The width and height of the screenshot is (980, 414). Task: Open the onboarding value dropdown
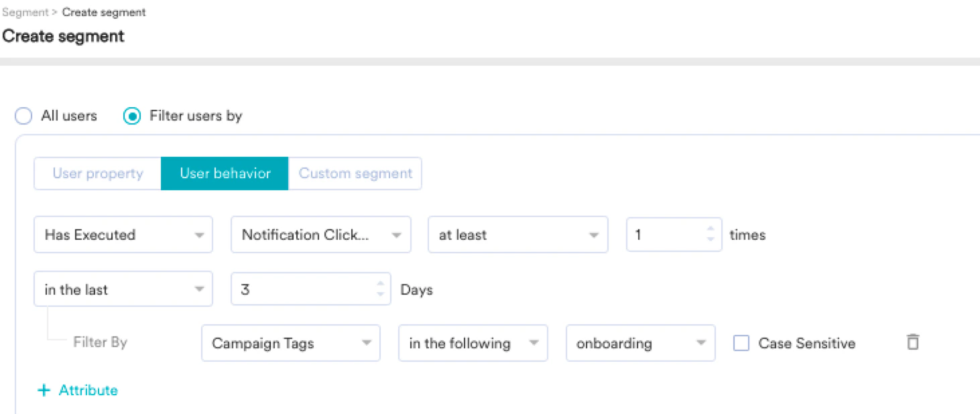click(640, 343)
